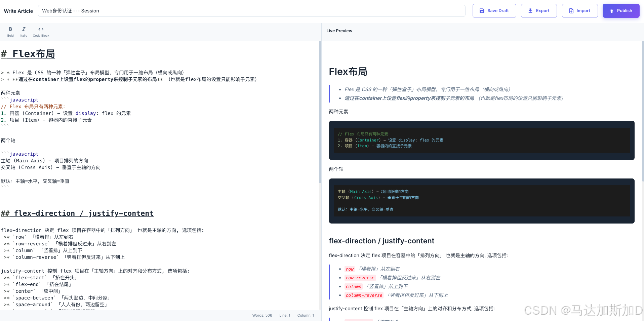Viewport: 644px width, 321px height.
Task: Click '`center`' line in editor
Action: tap(33, 291)
